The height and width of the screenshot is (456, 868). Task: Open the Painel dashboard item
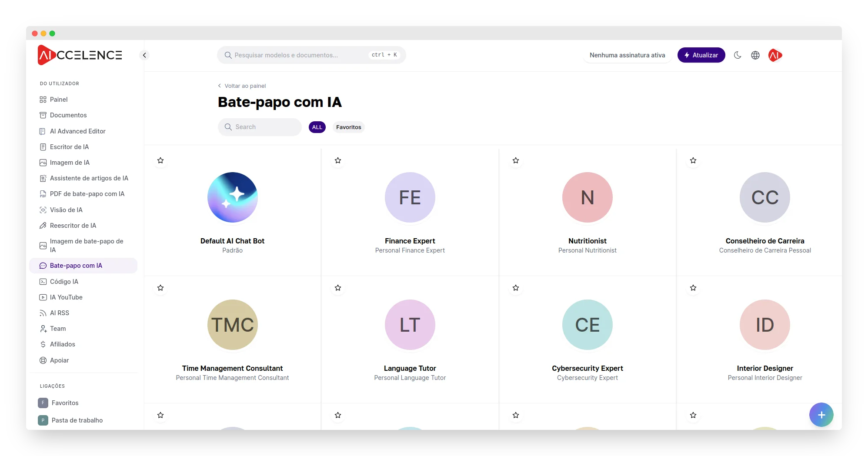59,100
